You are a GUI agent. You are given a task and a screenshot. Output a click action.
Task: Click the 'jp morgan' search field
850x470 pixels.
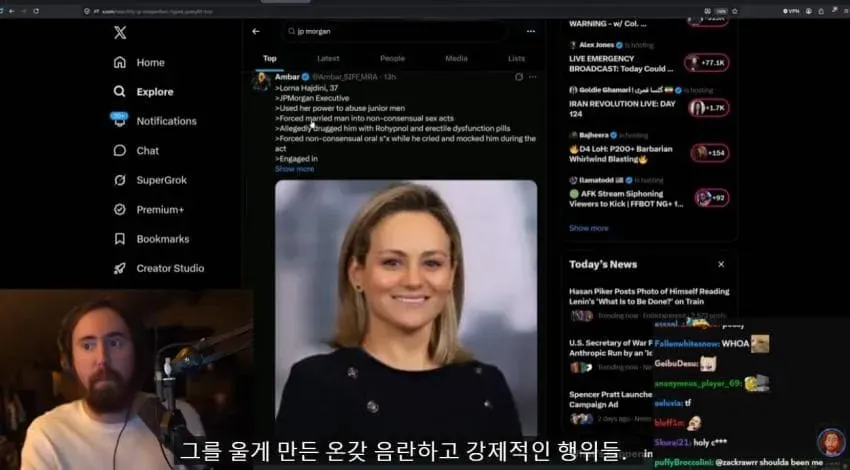(x=394, y=31)
